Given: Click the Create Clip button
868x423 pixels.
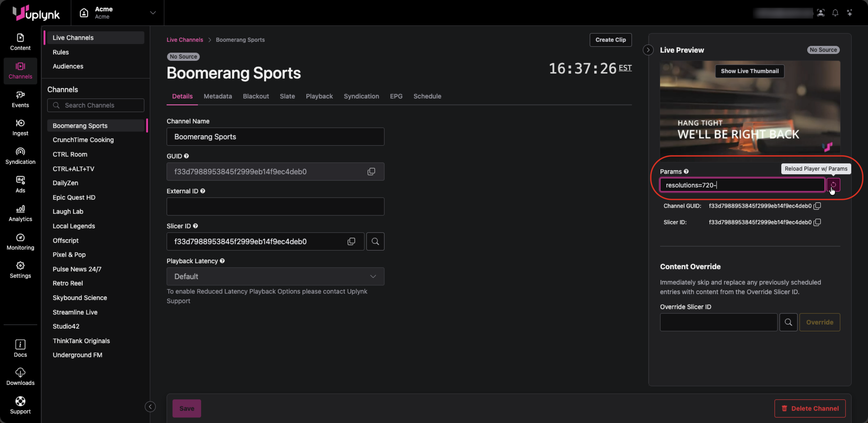Looking at the screenshot, I should tap(610, 40).
